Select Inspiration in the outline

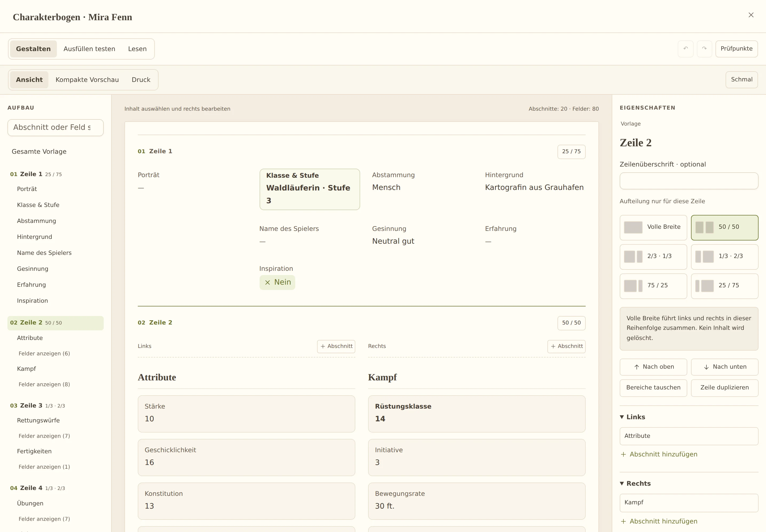pyautogui.click(x=32, y=301)
